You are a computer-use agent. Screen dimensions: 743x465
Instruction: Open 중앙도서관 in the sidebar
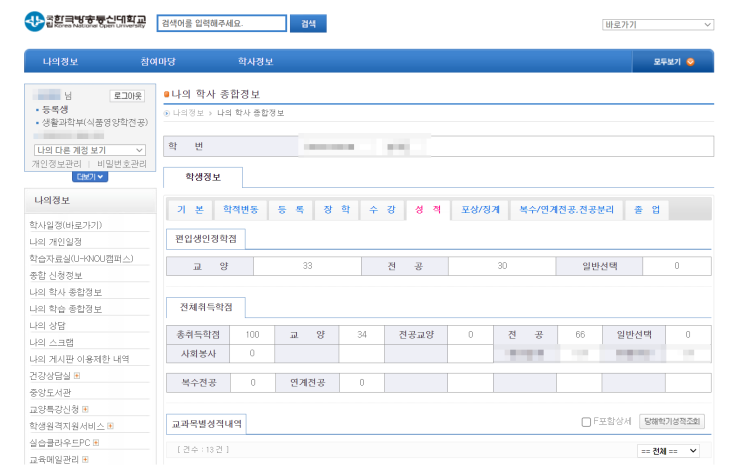[x=50, y=392]
